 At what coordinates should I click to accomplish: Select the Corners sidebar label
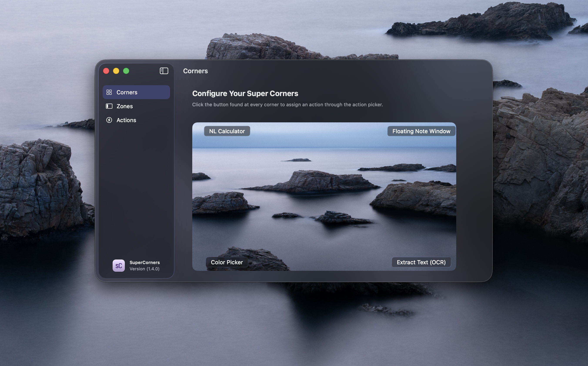[x=127, y=92]
